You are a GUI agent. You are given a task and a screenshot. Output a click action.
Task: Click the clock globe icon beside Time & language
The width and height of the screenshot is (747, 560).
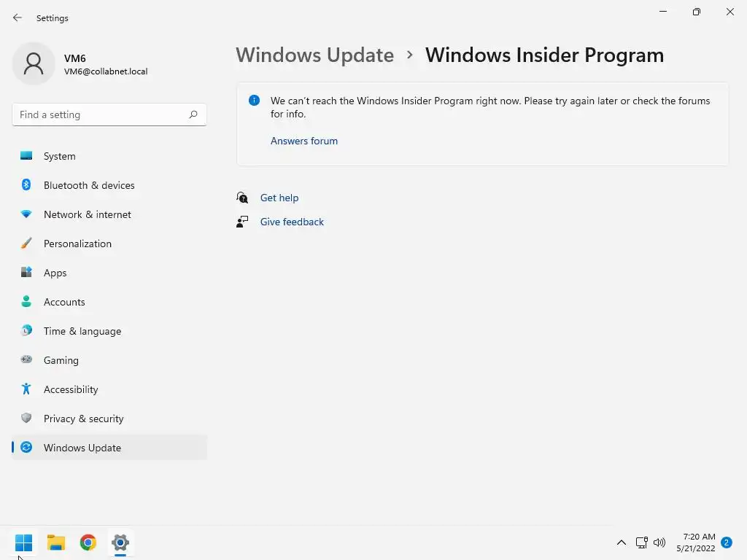(27, 330)
